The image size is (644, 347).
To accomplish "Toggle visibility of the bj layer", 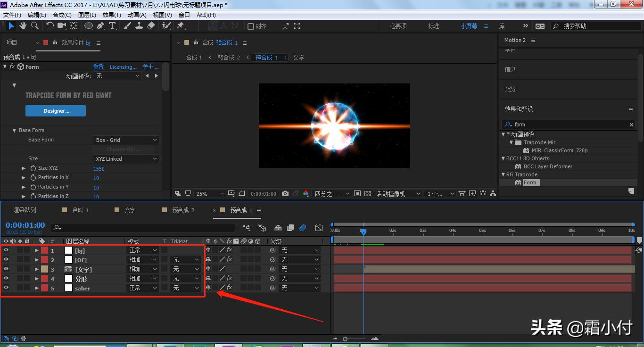I will (x=6, y=250).
